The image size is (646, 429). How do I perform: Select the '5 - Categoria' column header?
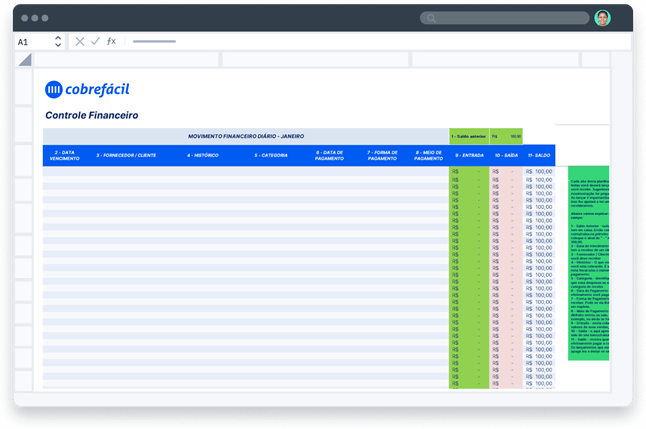270,155
